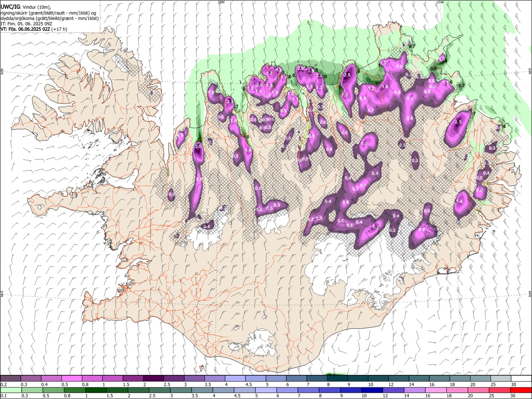Select the initial time "IT: Fim. 05. 06. 2025 09Z"
532x399 pixels.
[x=26, y=24]
